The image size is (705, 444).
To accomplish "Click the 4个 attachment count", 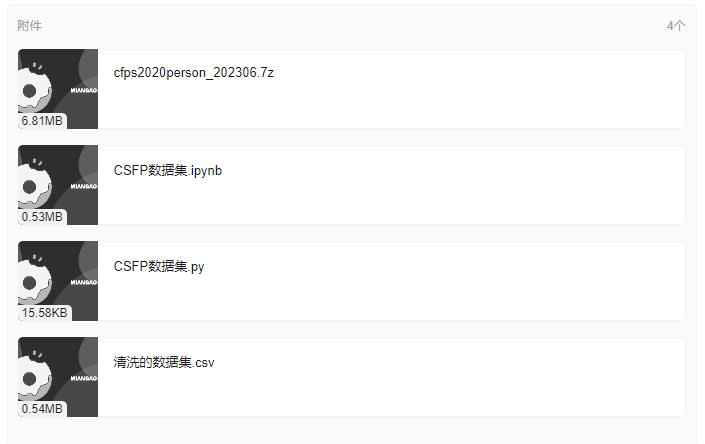I will [x=676, y=26].
